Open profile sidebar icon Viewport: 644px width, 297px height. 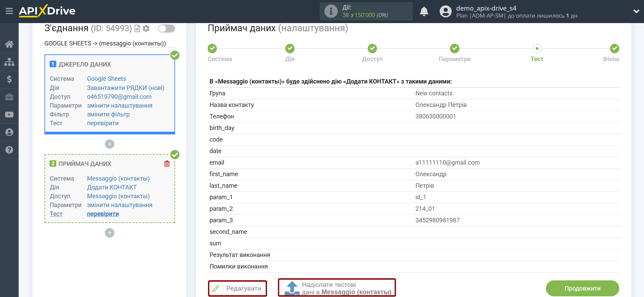9,132
